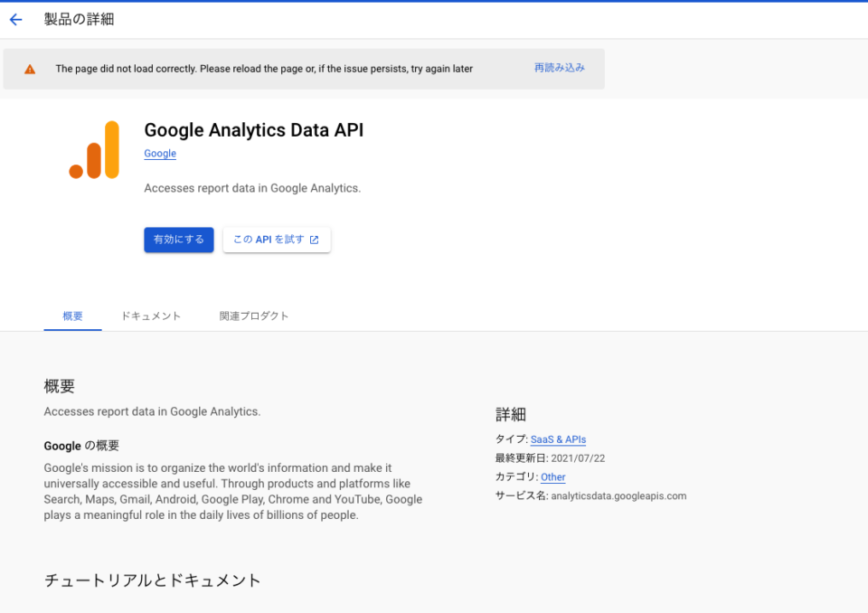Image resolution: width=868 pixels, height=613 pixels.
Task: Open the SaaS & APIs link under タイプ
Action: pyautogui.click(x=558, y=439)
